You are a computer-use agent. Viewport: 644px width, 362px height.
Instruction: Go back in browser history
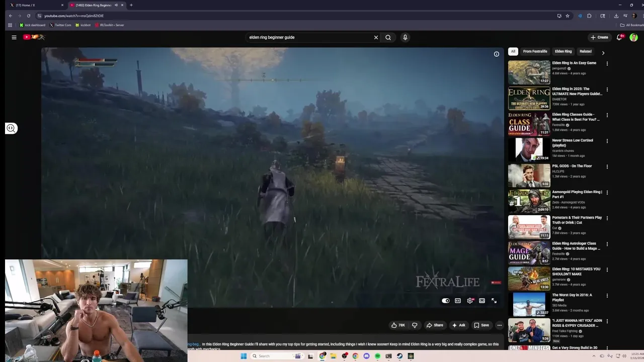tap(11, 16)
